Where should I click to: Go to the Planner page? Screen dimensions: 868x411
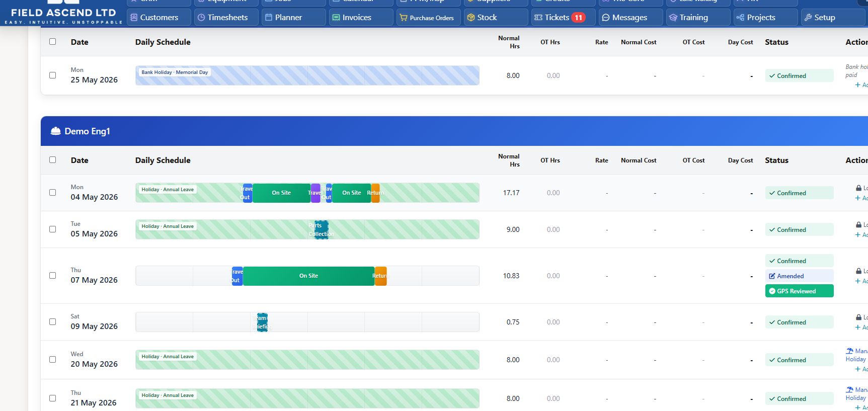pyautogui.click(x=294, y=17)
